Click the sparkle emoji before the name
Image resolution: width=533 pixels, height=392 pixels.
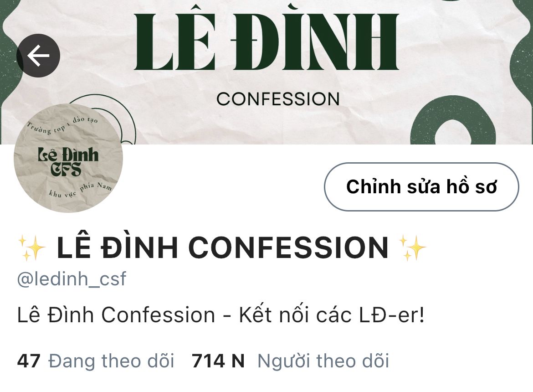click(x=31, y=248)
